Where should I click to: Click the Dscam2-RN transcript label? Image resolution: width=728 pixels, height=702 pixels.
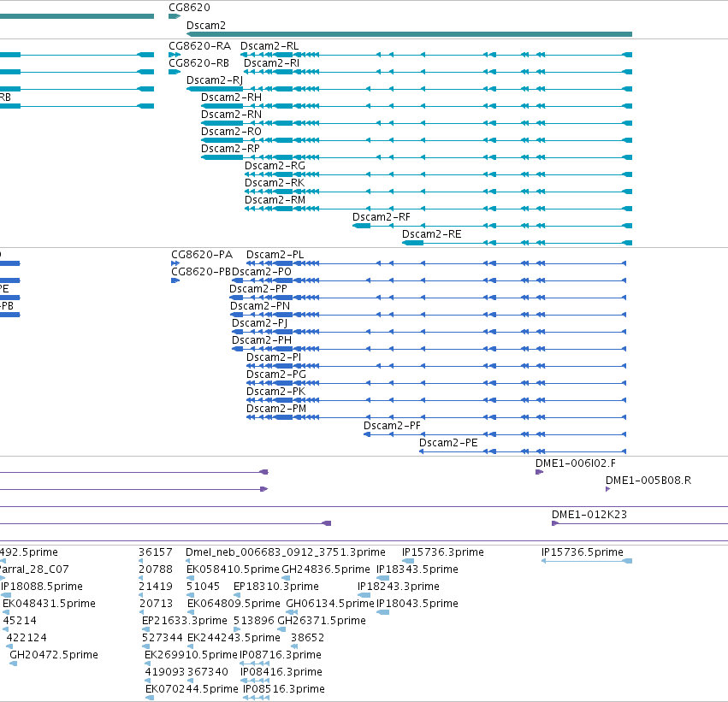pyautogui.click(x=231, y=115)
